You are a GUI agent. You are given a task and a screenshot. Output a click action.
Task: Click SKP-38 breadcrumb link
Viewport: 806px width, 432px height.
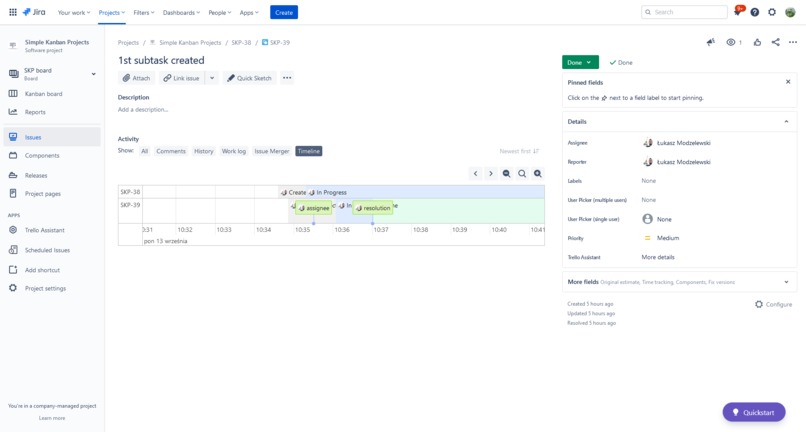click(241, 43)
